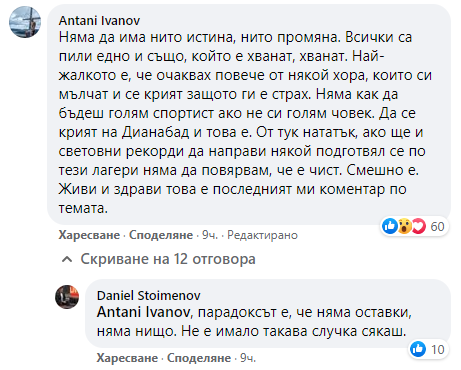The image size is (461, 370).
Task: Click the wow reaction emoji icon
Action: (404, 226)
